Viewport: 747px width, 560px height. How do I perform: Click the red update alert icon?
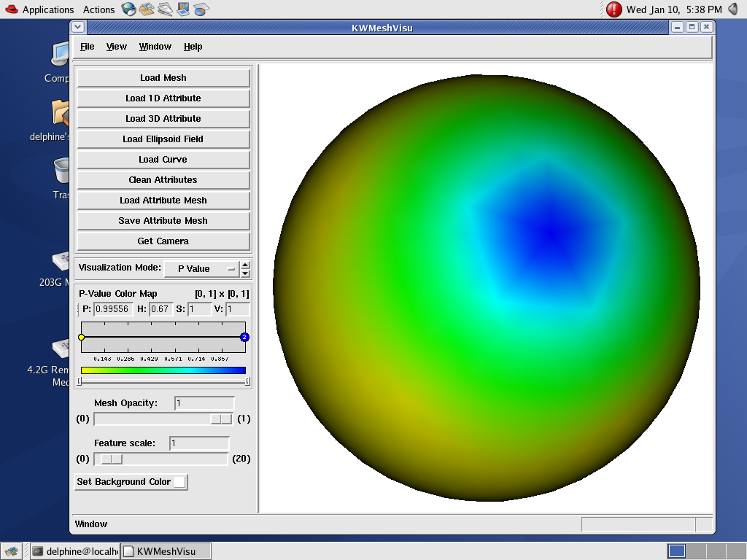[614, 9]
